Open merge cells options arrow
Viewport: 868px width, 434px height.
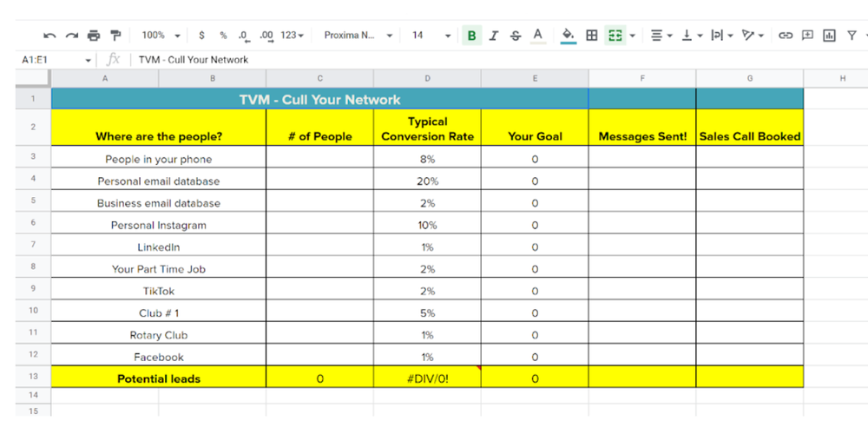(632, 36)
